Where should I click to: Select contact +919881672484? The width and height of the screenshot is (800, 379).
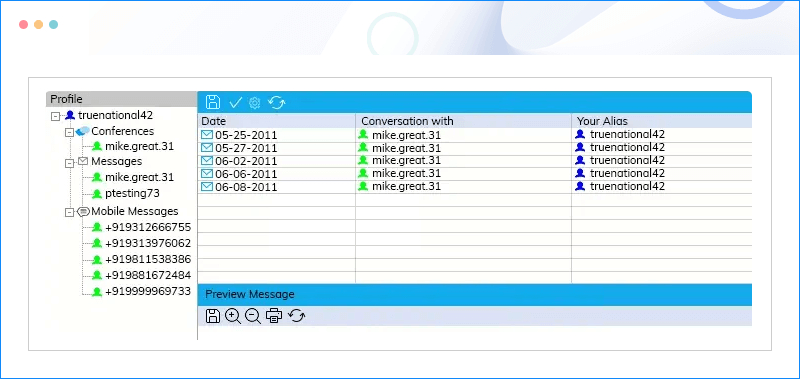tap(148, 275)
